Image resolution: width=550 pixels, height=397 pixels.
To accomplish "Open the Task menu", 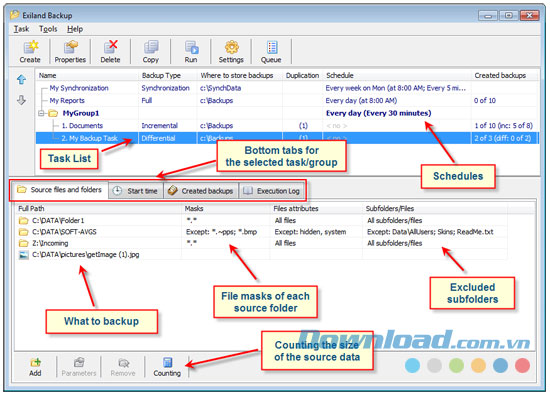I will pos(21,29).
